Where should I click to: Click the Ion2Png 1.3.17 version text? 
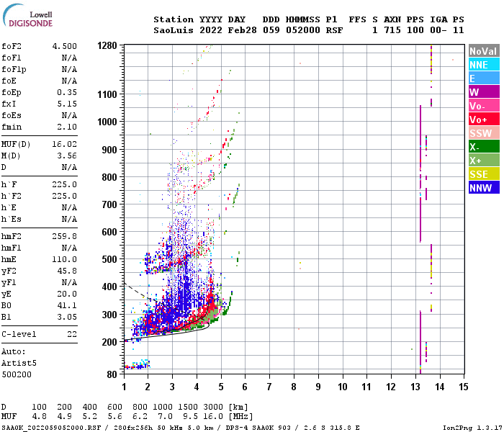(x=472, y=428)
